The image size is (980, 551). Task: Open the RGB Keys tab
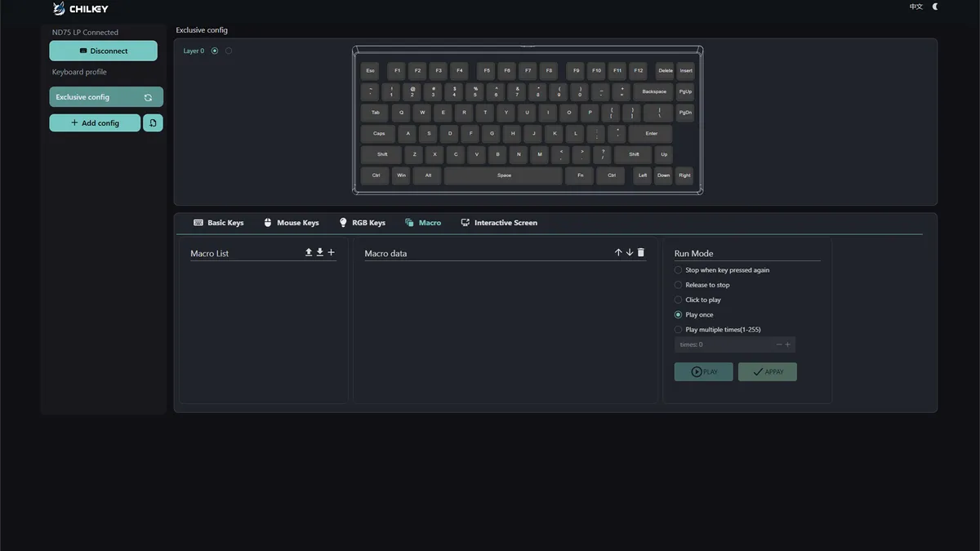(x=362, y=223)
